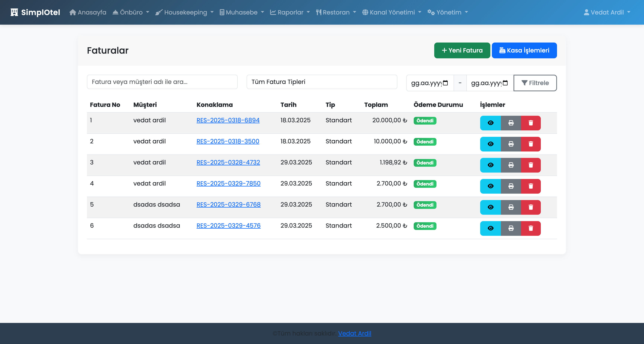Screen dimensions: 644x344
Task: View invoice 5 with the eye icon
Action: click(490, 207)
